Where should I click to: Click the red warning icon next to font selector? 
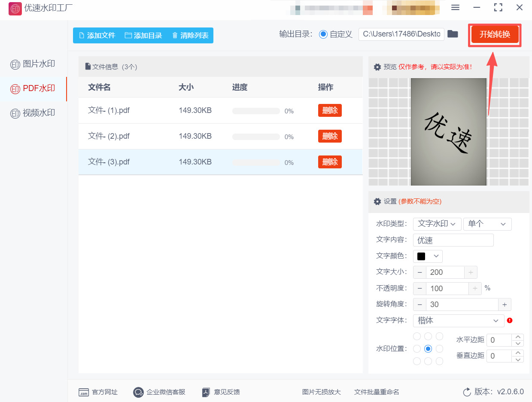click(x=510, y=320)
